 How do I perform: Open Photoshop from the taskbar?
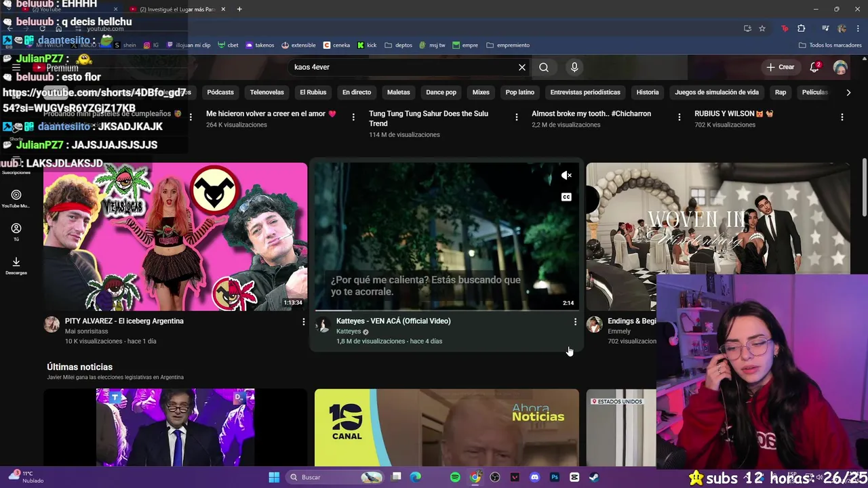[555, 477]
